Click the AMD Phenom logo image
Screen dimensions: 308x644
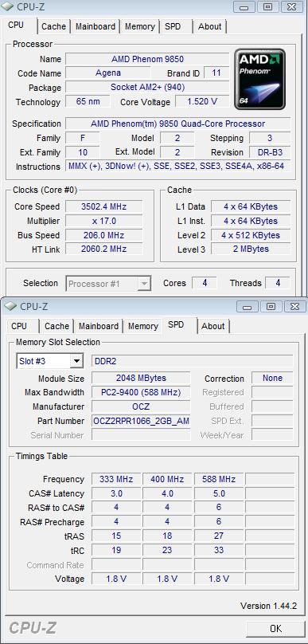pyautogui.click(x=259, y=79)
